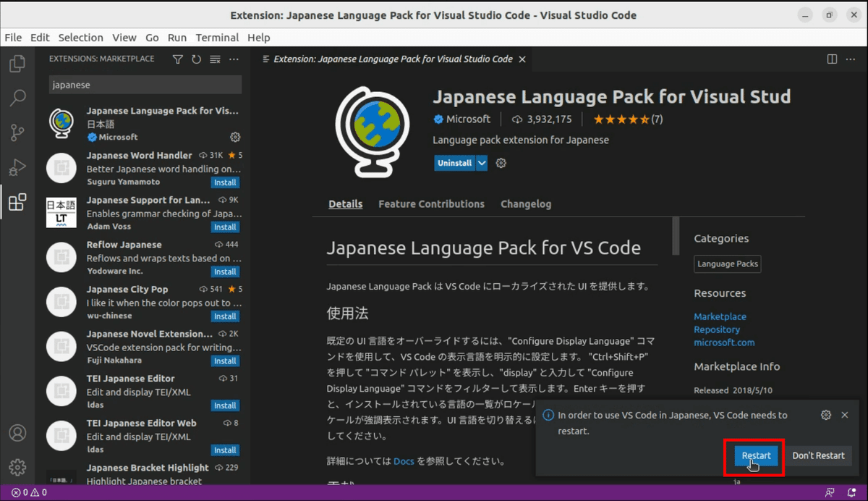Click the Language Packs category tag
This screenshot has height=501, width=868.
pyautogui.click(x=728, y=264)
